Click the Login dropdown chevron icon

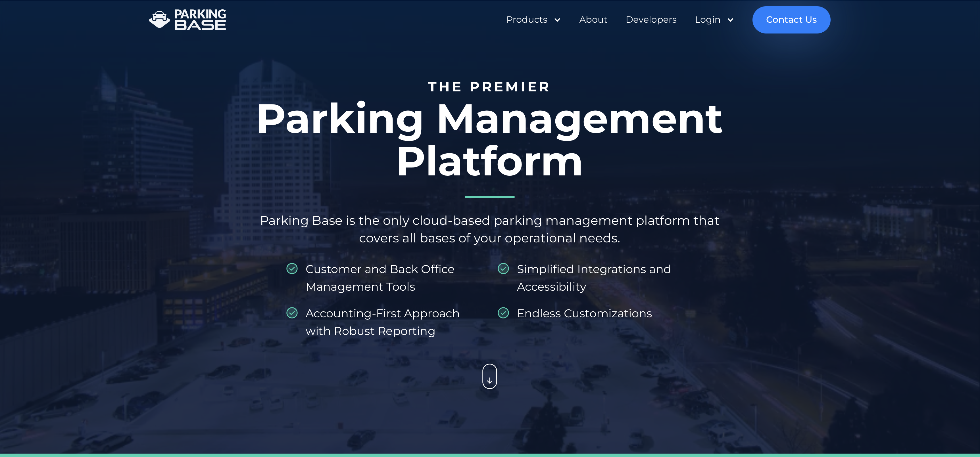pyautogui.click(x=730, y=20)
